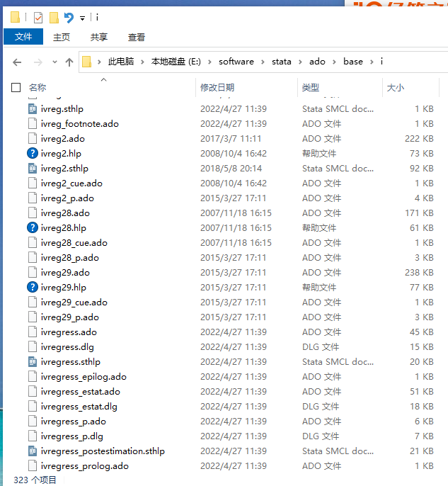The height and width of the screenshot is (486, 448).
Task: Select the ivreg.sthlp SMCL document icon
Action: click(33, 109)
